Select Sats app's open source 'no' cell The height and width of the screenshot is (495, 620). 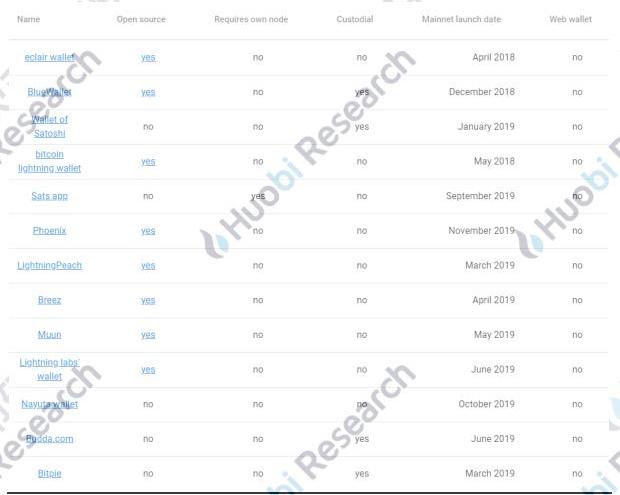pos(148,196)
